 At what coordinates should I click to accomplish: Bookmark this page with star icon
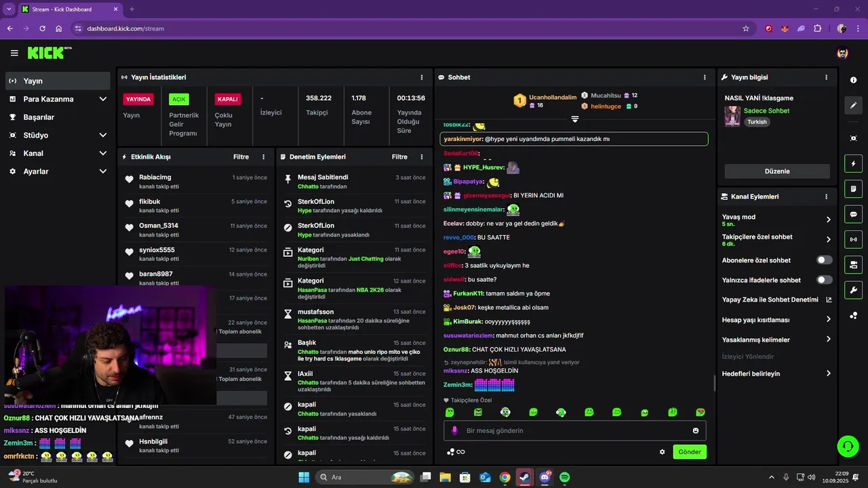[x=746, y=28]
